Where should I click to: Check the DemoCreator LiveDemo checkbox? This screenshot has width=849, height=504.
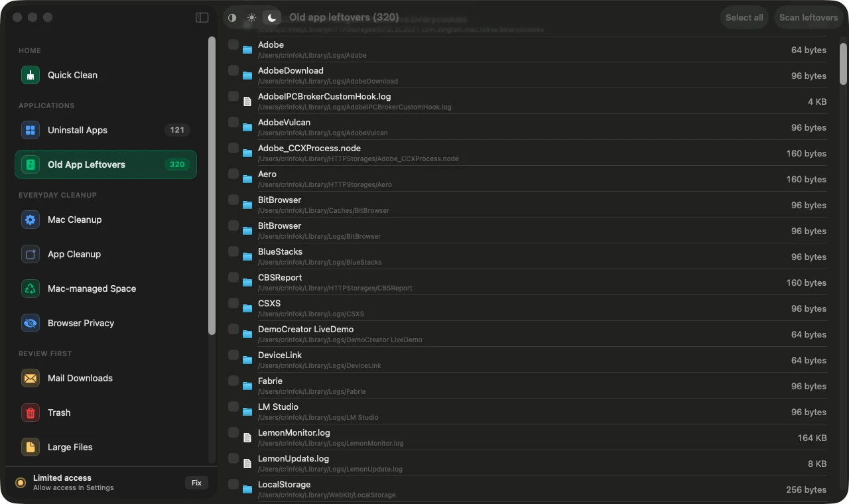coord(233,329)
